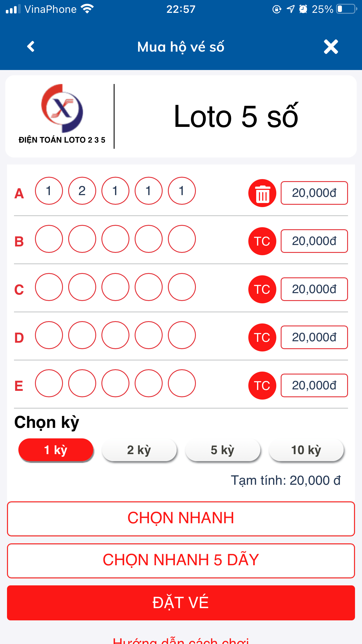Select the 1 kỳ draw option
This screenshot has width=362, height=644.
[56, 450]
